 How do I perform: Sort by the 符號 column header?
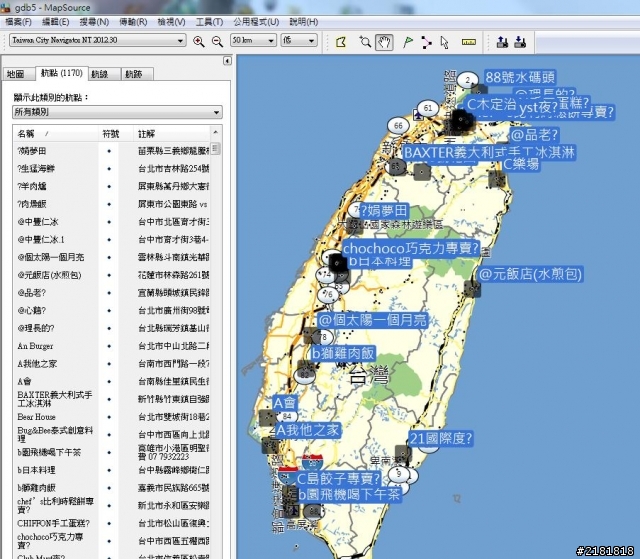pyautogui.click(x=116, y=134)
